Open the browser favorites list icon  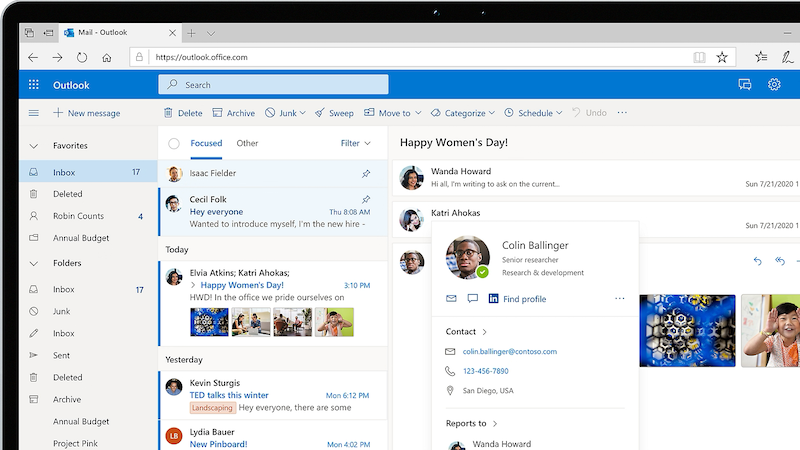tap(761, 57)
